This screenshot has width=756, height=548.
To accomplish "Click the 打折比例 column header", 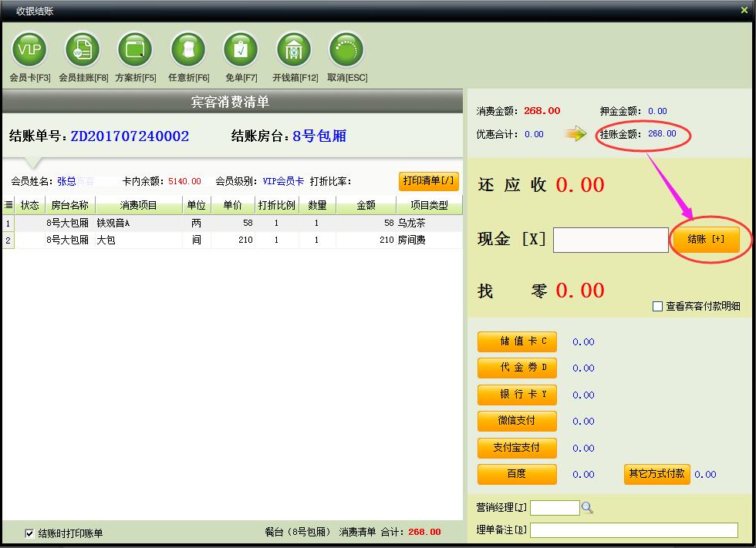I will (277, 205).
